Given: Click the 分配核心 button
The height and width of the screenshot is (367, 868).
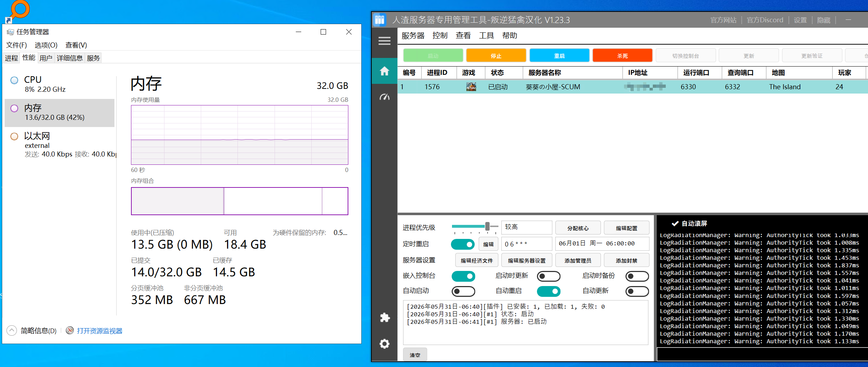Looking at the screenshot, I should [x=578, y=228].
